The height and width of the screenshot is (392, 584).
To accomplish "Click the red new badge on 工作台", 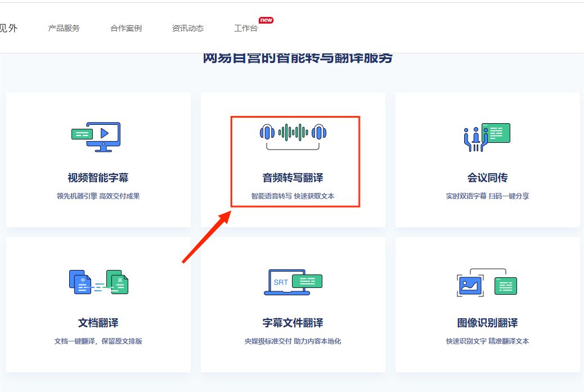I will point(266,20).
